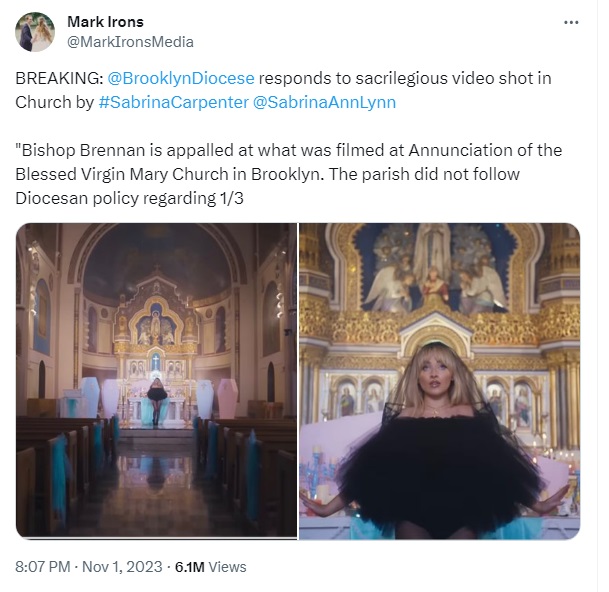The width and height of the screenshot is (609, 592).
Task: Open the @SabrinaAnnLynn mention
Action: (x=324, y=102)
